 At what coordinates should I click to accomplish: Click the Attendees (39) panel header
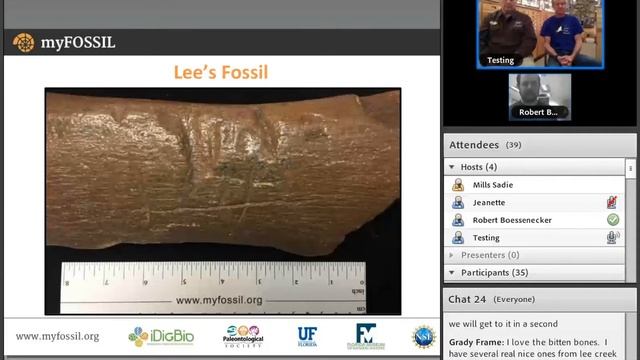(x=540, y=145)
